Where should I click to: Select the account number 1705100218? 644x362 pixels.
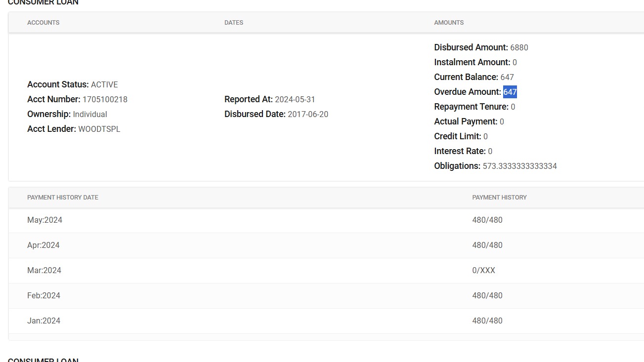click(105, 99)
